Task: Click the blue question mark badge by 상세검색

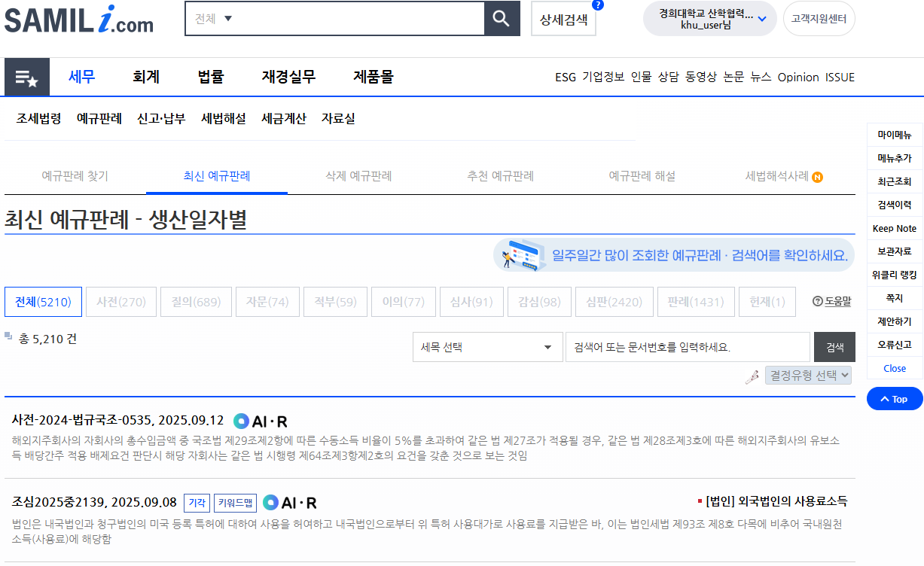Action: (598, 5)
